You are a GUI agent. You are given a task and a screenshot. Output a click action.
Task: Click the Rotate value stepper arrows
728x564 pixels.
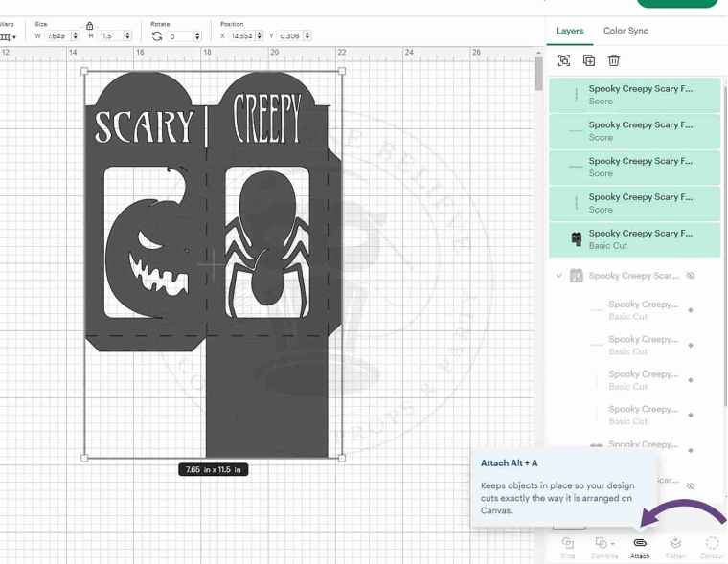[x=197, y=36]
